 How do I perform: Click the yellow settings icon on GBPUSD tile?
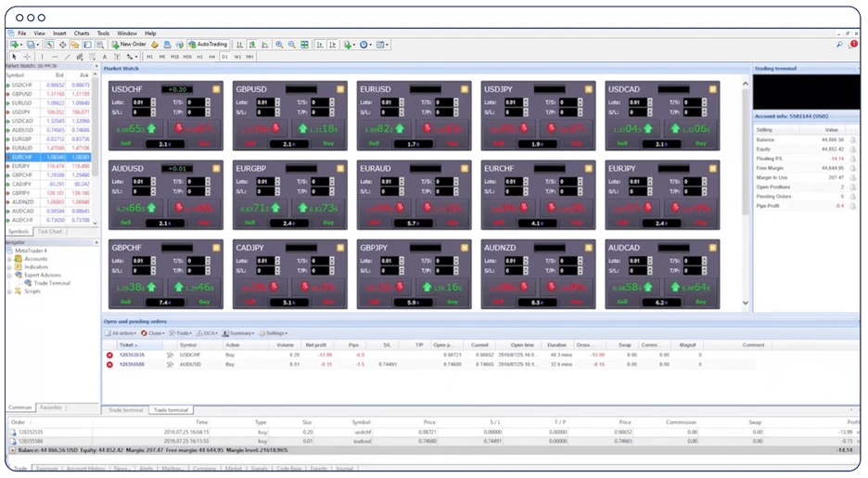[x=340, y=89]
